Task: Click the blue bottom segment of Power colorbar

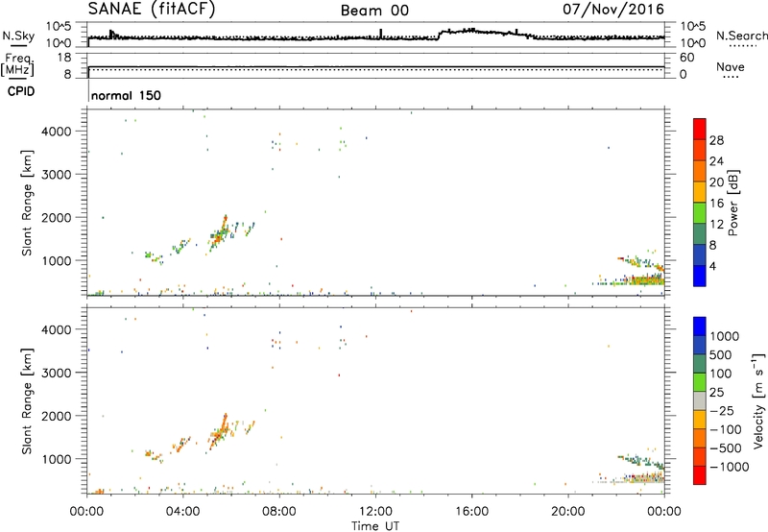Action: (700, 276)
